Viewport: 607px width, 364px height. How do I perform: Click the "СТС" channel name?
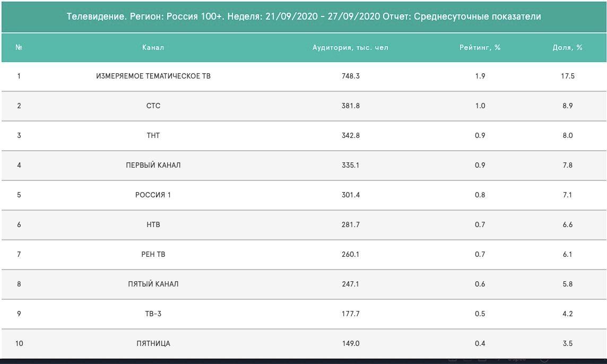[153, 106]
